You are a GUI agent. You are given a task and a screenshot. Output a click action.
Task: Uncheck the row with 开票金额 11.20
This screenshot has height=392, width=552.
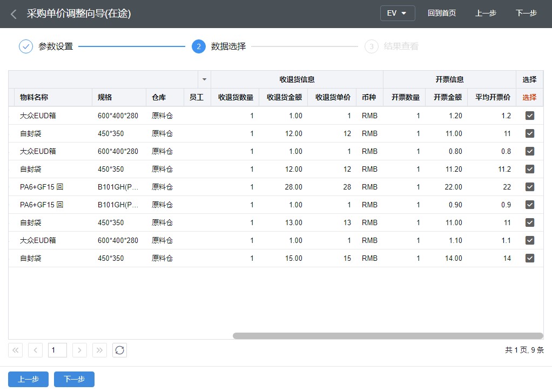530,169
